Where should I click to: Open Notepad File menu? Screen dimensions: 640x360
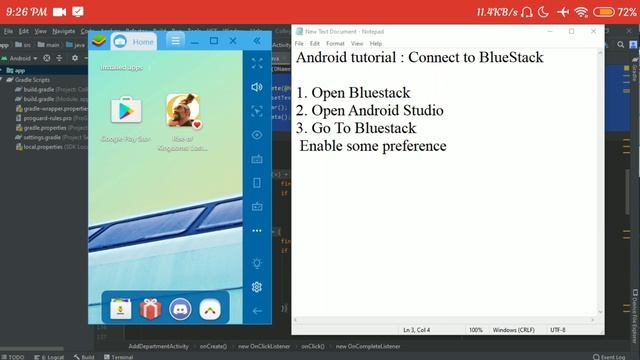[x=299, y=43]
